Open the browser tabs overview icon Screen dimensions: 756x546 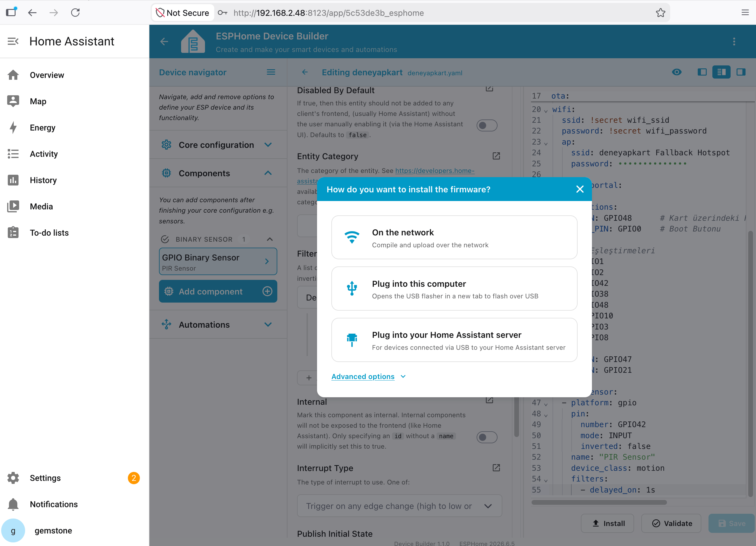tap(11, 12)
